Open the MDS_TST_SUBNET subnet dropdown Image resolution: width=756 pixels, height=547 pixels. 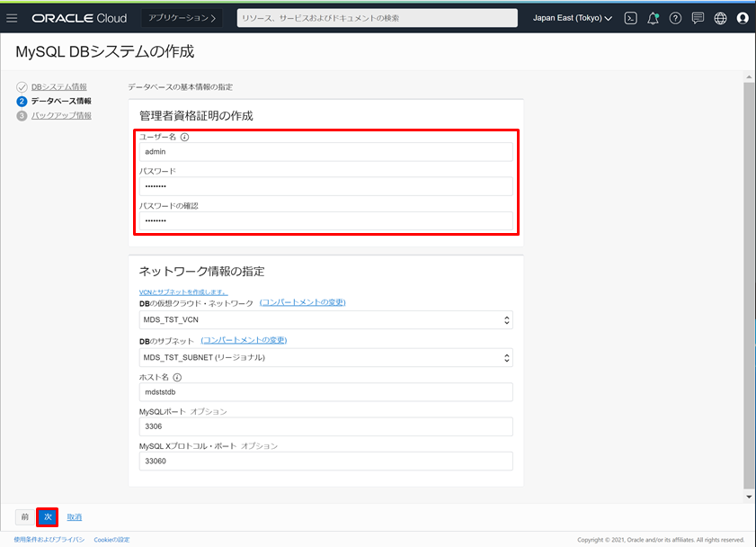[325, 358]
